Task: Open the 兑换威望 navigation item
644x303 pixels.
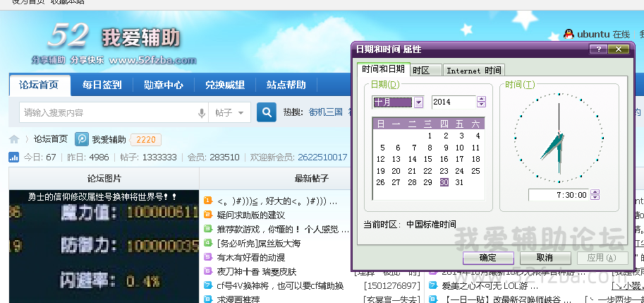Action: point(225,85)
